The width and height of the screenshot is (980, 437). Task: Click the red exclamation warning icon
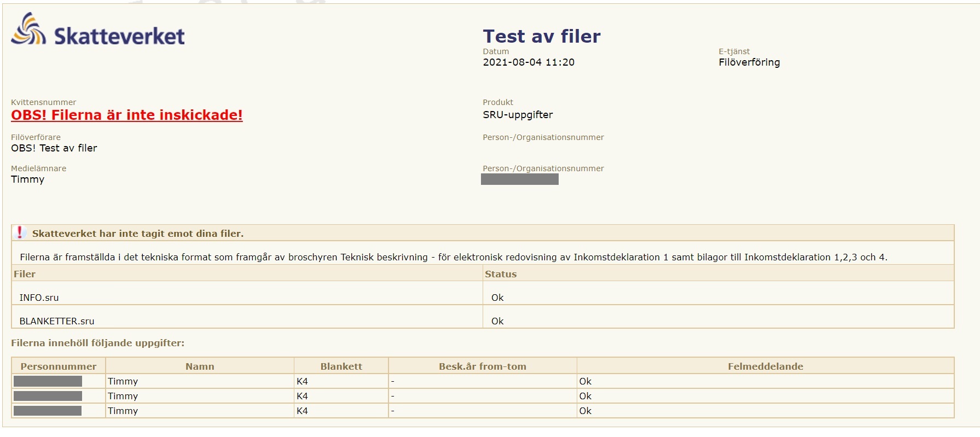pyautogui.click(x=20, y=232)
